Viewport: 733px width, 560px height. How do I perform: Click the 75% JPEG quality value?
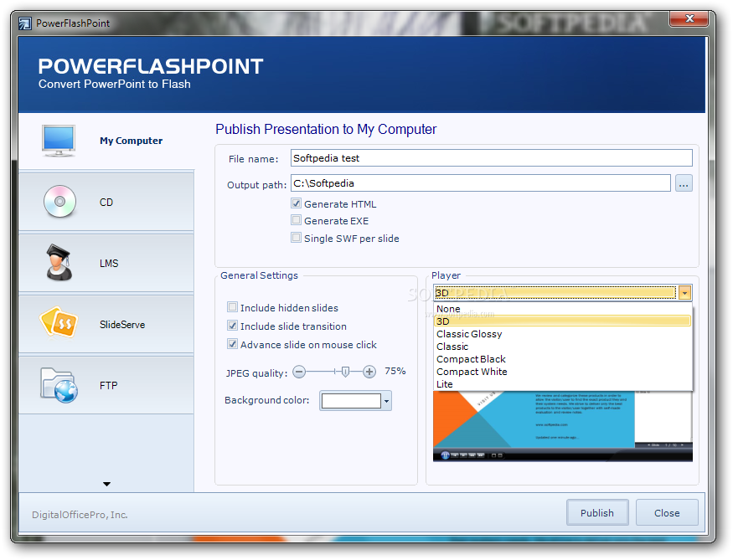(x=395, y=371)
